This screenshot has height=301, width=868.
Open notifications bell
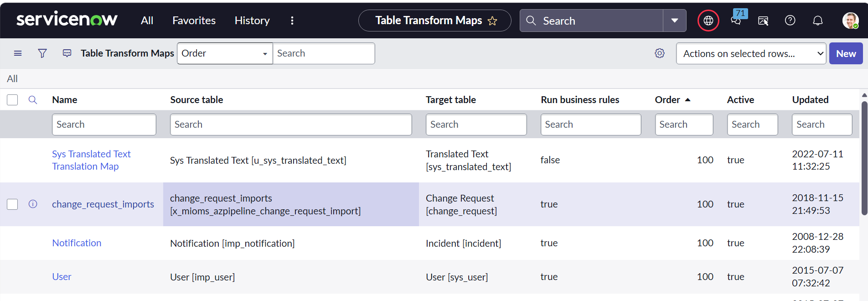pyautogui.click(x=818, y=21)
